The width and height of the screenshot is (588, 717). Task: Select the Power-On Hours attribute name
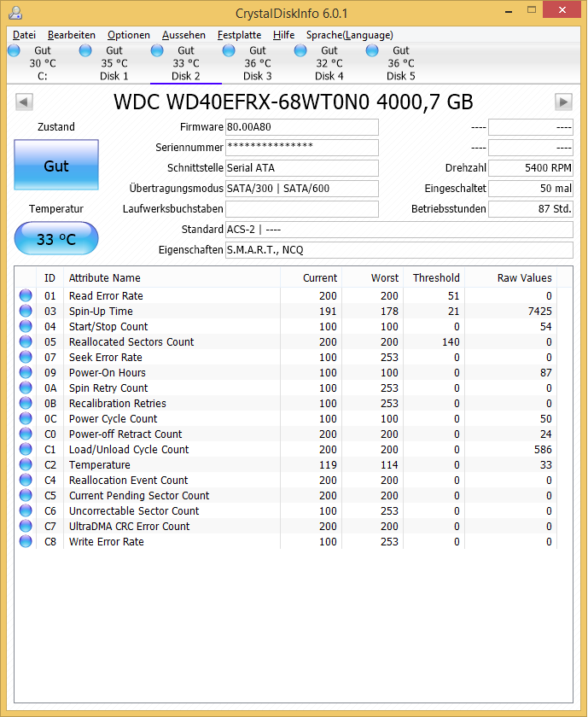pos(107,373)
